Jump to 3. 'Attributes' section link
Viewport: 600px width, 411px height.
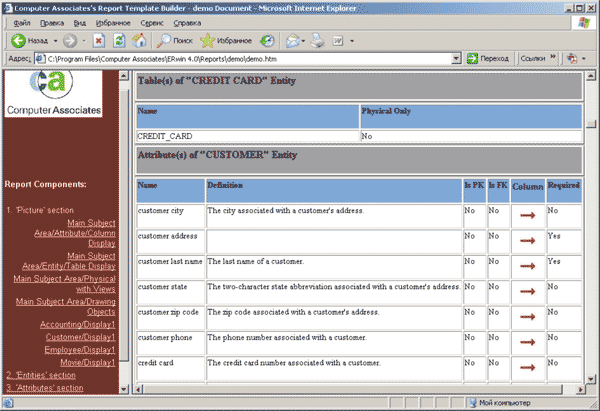coord(45,388)
